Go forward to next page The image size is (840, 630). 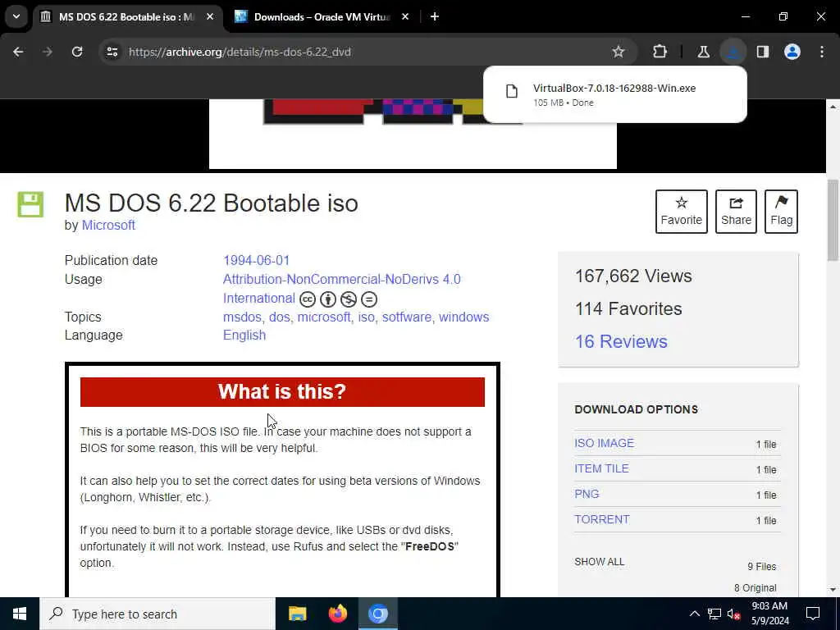(48, 52)
